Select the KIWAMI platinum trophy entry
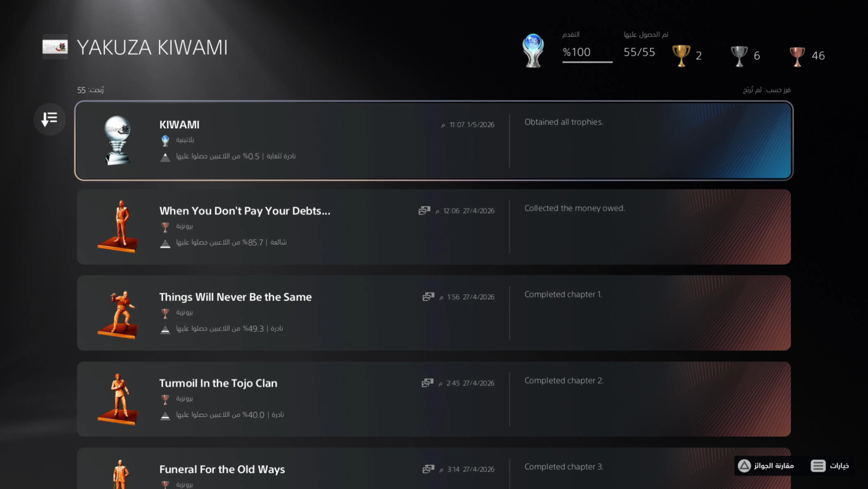Screen dimensions: 868x489 (434, 141)
